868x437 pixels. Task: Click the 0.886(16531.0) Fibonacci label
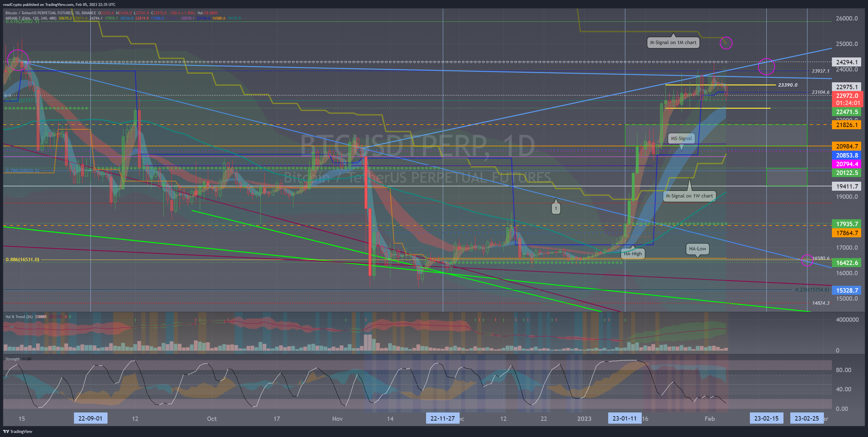pyautogui.click(x=22, y=260)
